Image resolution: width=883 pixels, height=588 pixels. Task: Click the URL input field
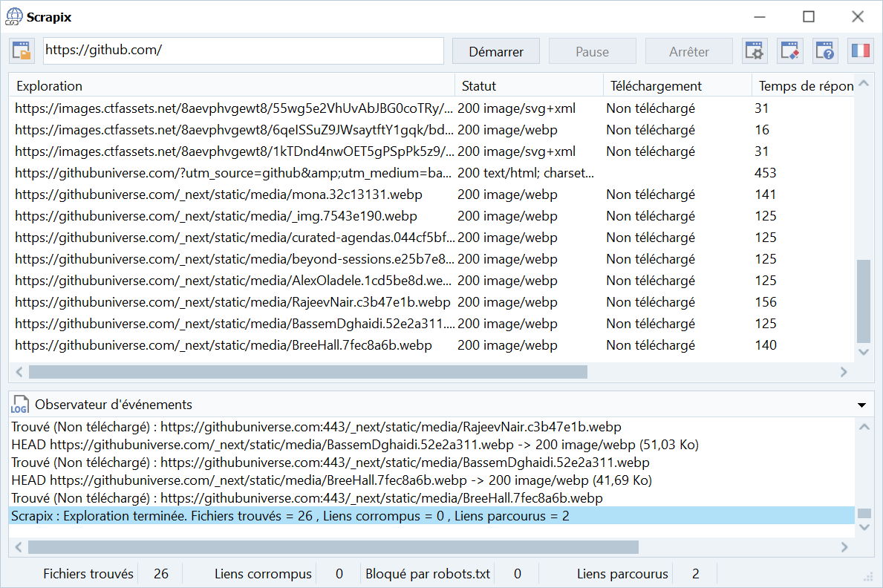coord(243,51)
